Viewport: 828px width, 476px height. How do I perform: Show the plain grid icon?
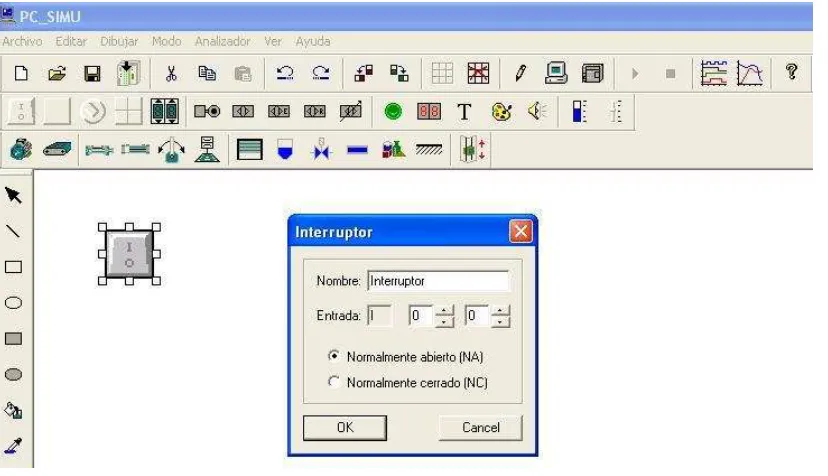point(442,73)
